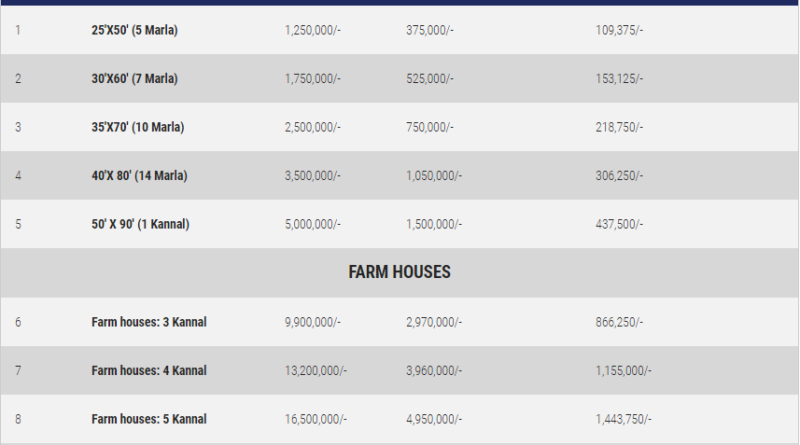This screenshot has width=800, height=445.
Task: Select the Farm houses: 5 Kannal label
Action: pos(149,419)
